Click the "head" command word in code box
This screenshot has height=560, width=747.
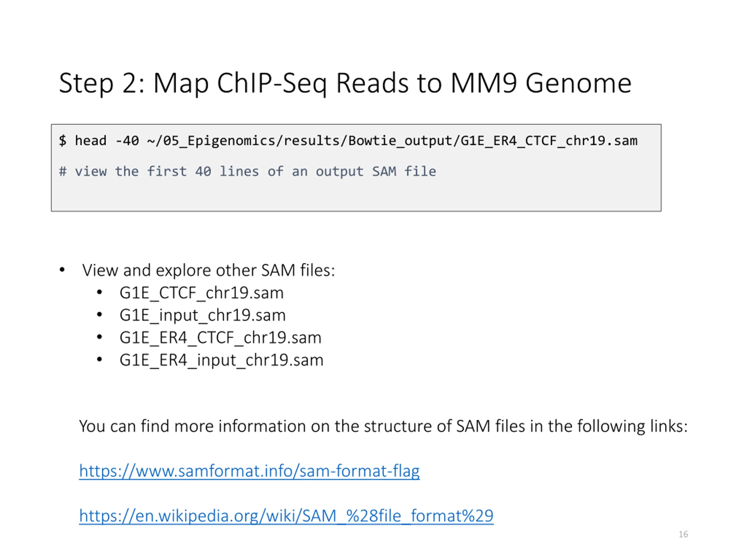pos(90,141)
